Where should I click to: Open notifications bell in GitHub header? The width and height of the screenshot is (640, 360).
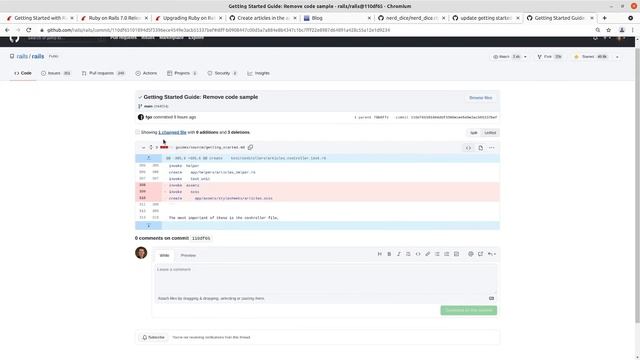click(x=595, y=38)
